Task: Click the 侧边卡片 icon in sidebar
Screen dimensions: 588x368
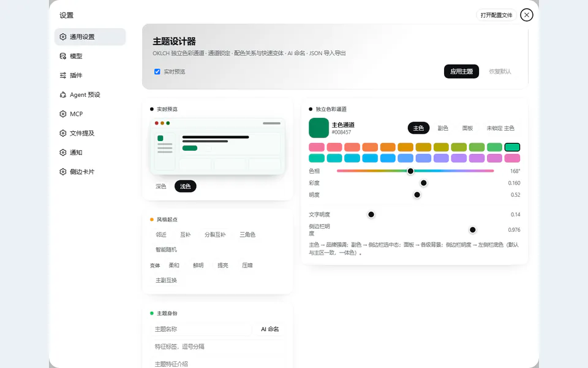Action: pyautogui.click(x=62, y=172)
